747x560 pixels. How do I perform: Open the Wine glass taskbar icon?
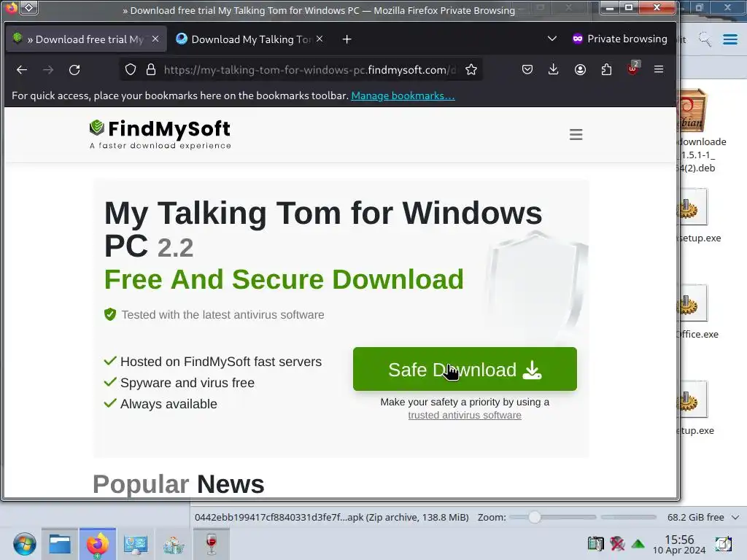(x=212, y=544)
